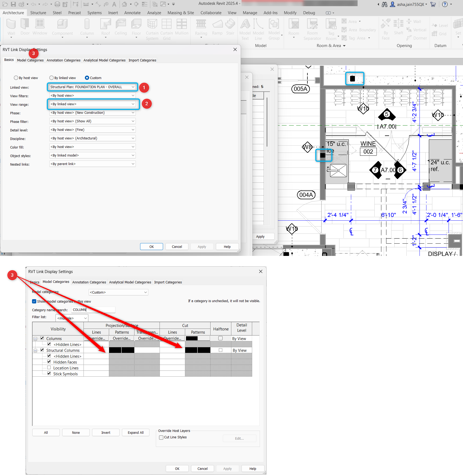The image size is (463, 476).
Task: Enable the Location Lines checkbox
Action: coord(49,368)
